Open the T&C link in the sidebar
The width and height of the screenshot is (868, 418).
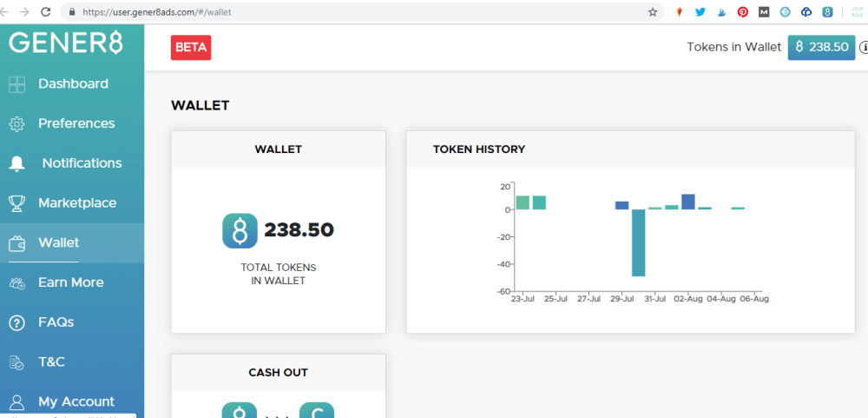pyautogui.click(x=51, y=362)
